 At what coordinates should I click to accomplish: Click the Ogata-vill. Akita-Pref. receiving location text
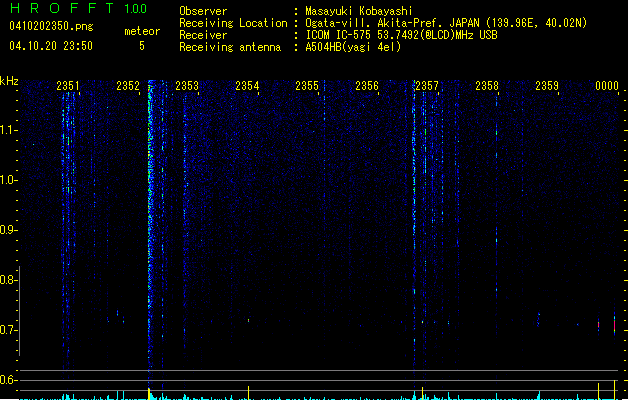446,23
